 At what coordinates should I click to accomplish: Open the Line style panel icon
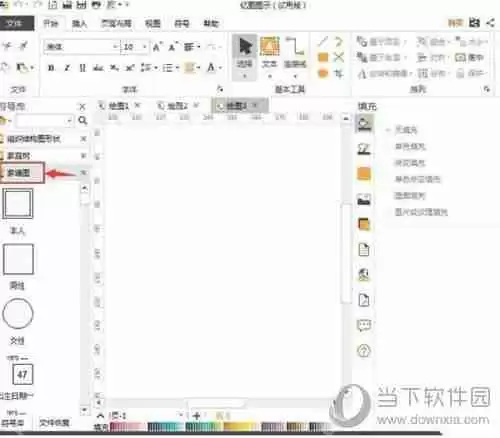(x=364, y=149)
